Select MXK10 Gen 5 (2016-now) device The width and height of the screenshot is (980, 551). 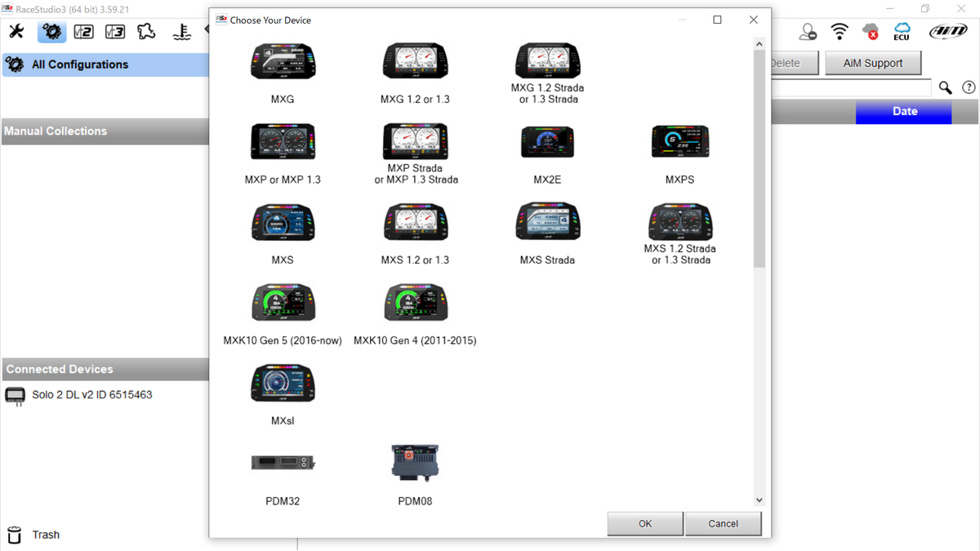coord(282,302)
